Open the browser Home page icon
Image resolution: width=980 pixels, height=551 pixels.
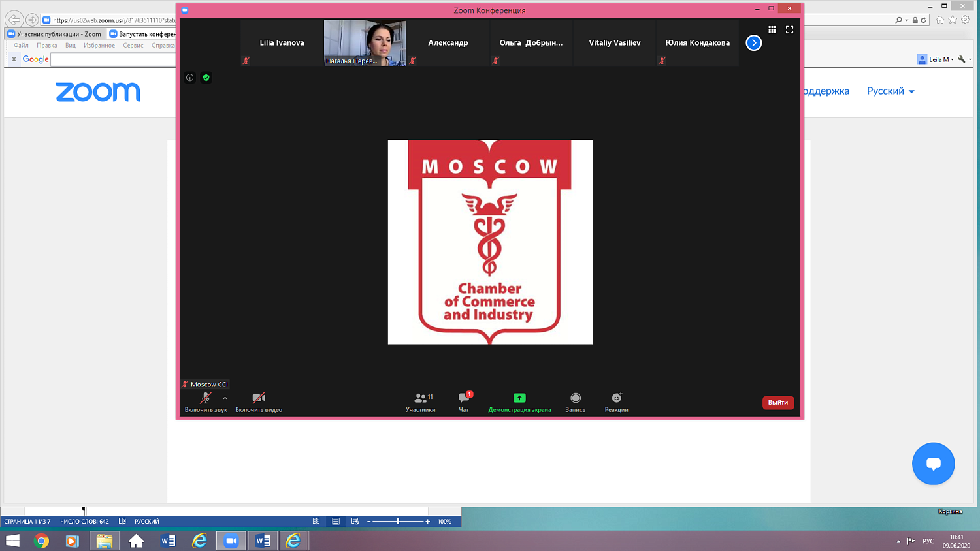940,20
